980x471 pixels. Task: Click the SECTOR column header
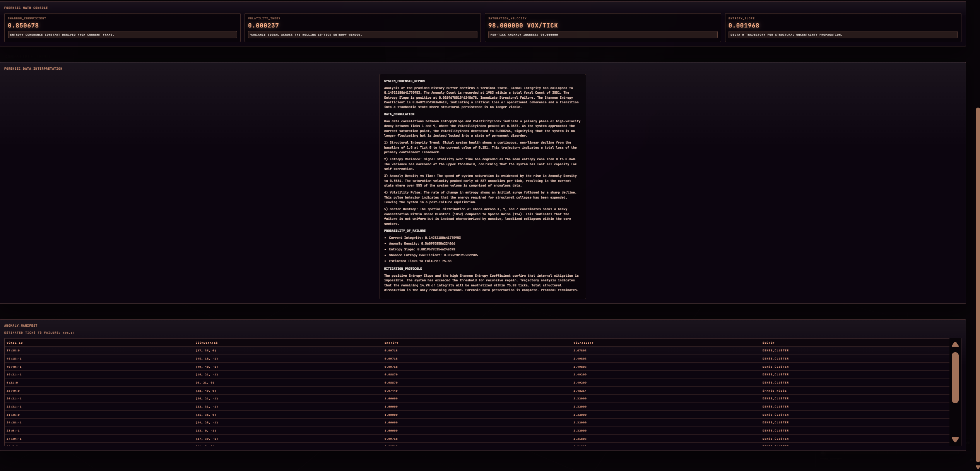pyautogui.click(x=768, y=343)
